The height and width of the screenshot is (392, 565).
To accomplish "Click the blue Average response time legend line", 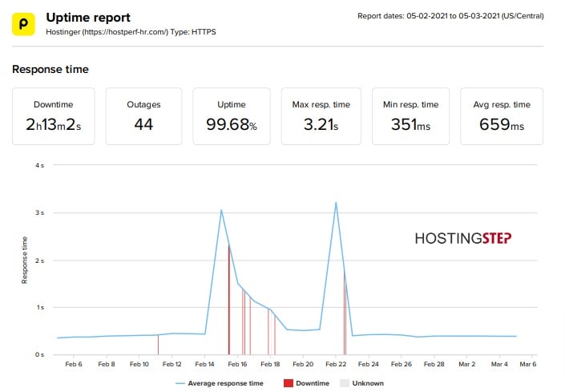I will point(180,383).
